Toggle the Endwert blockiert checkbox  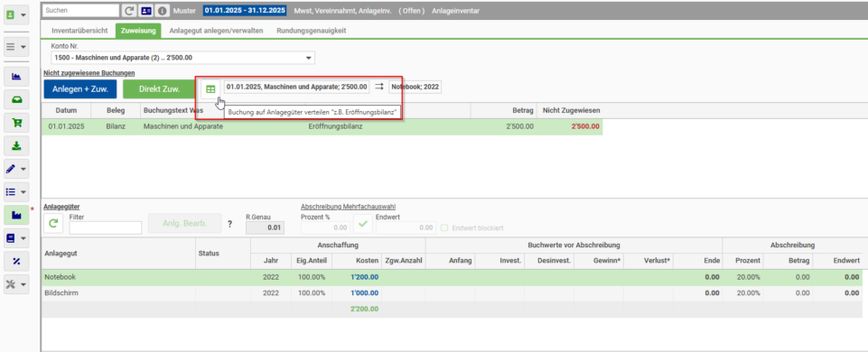point(444,227)
